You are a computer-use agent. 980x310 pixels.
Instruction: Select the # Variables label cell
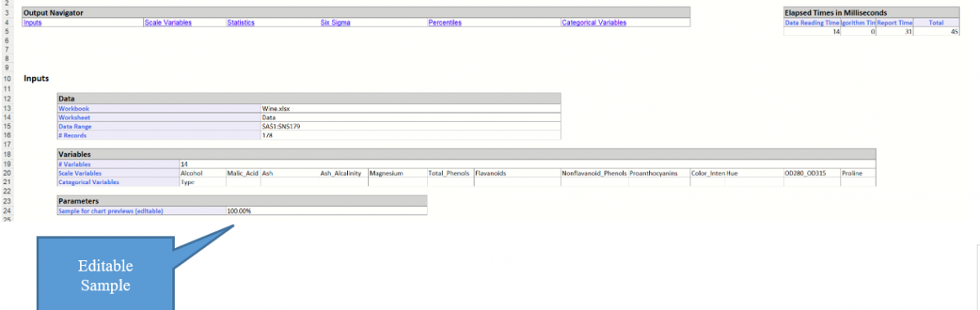[118, 164]
